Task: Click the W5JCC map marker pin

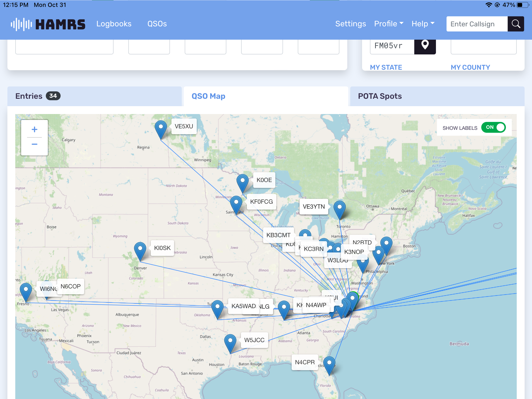Action: pos(230,344)
